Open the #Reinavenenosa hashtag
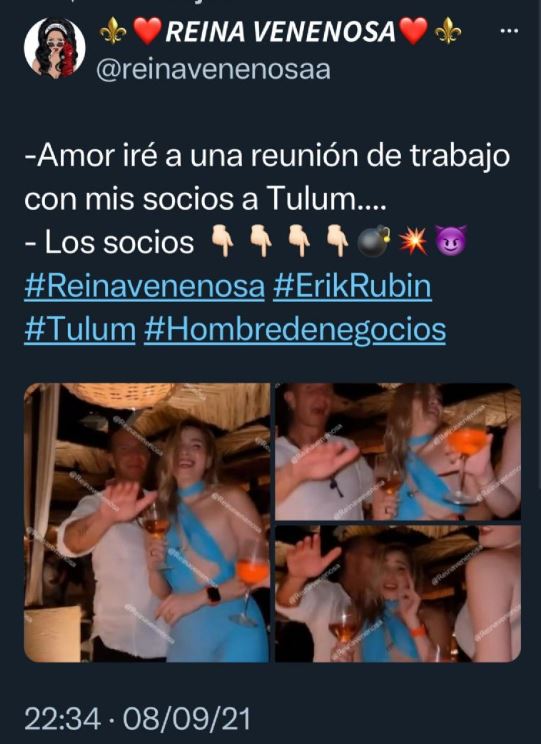Viewport: 541px width, 744px height. (144, 286)
